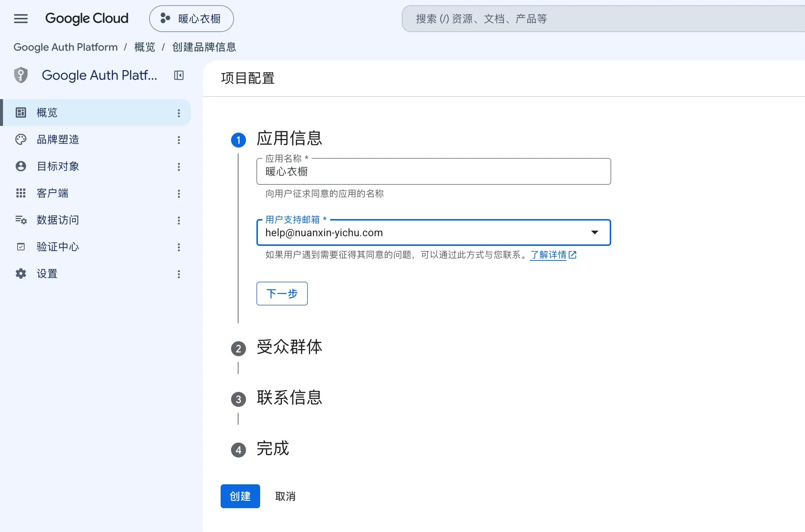
Task: Click the 品牌塑造 palette icon
Action: point(21,139)
